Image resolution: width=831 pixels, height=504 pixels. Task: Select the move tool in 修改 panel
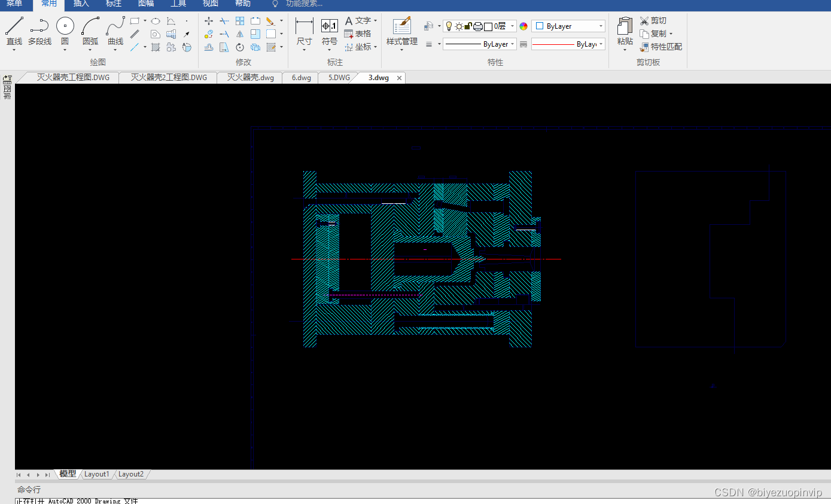209,21
